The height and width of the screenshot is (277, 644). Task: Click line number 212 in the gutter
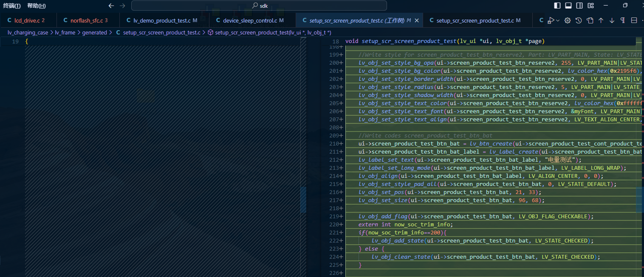tap(334, 160)
